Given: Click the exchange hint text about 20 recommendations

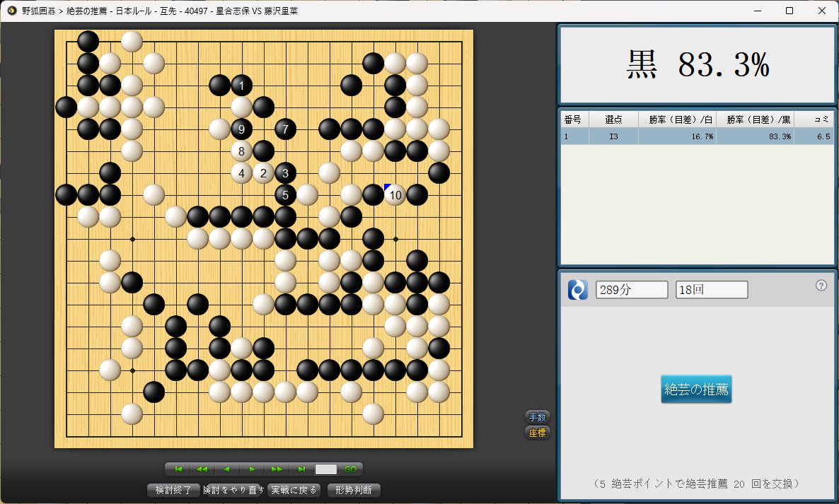Looking at the screenshot, I should (696, 484).
